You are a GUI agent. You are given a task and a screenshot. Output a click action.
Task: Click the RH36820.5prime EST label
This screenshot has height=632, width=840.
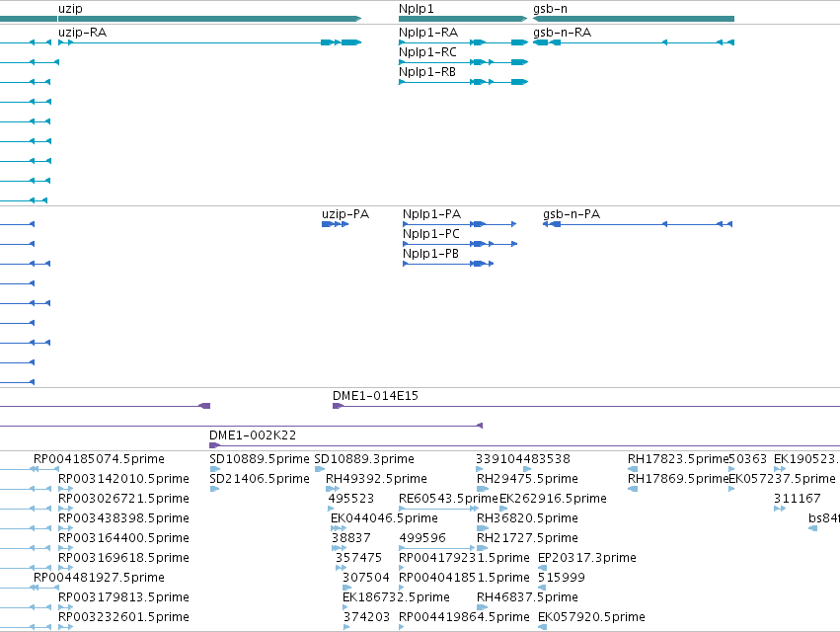click(x=527, y=517)
